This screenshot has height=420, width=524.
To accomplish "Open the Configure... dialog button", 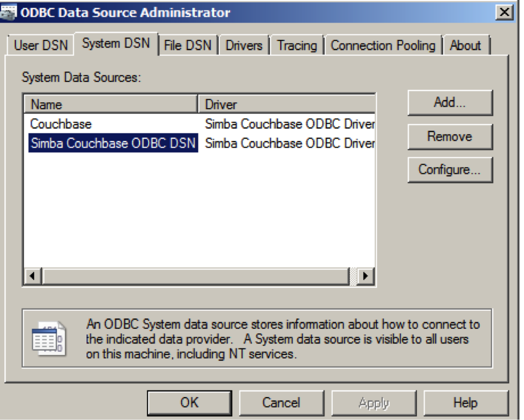I will [x=450, y=170].
